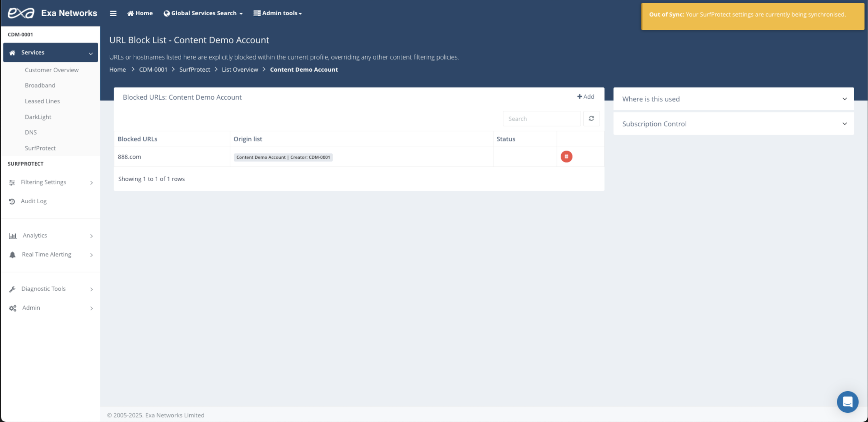Select Broadband in the Services submenu

pyautogui.click(x=40, y=85)
